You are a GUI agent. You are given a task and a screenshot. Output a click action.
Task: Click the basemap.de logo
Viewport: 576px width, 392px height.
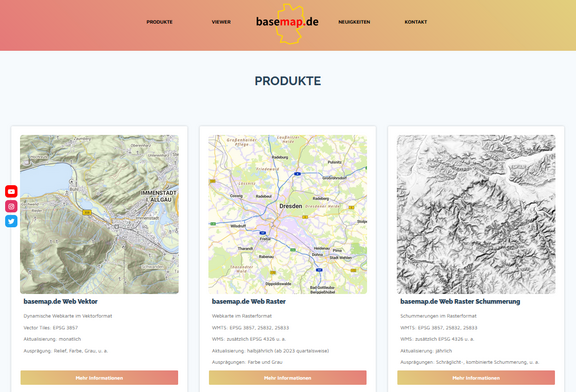287,23
